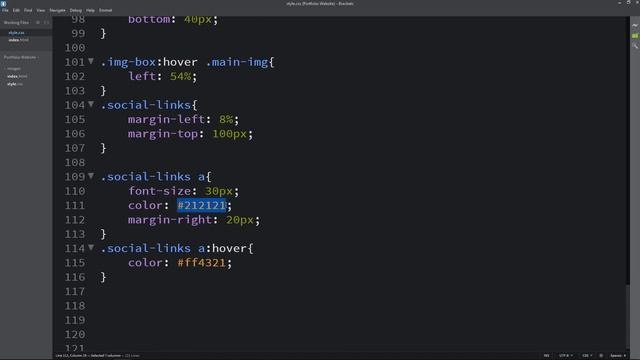This screenshot has height=360, width=640.
Task: Toggle the INS insert mode indicator
Action: 547,356
